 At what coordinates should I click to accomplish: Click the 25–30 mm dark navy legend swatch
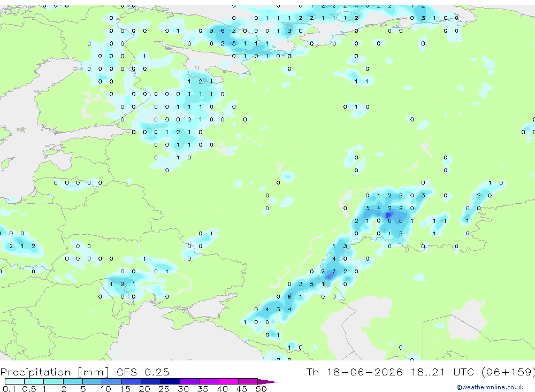click(170, 381)
